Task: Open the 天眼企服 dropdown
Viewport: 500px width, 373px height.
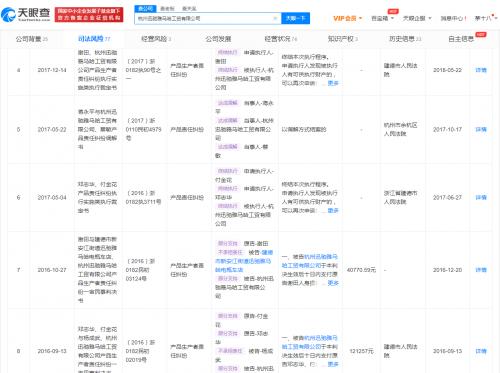Action: [x=417, y=18]
